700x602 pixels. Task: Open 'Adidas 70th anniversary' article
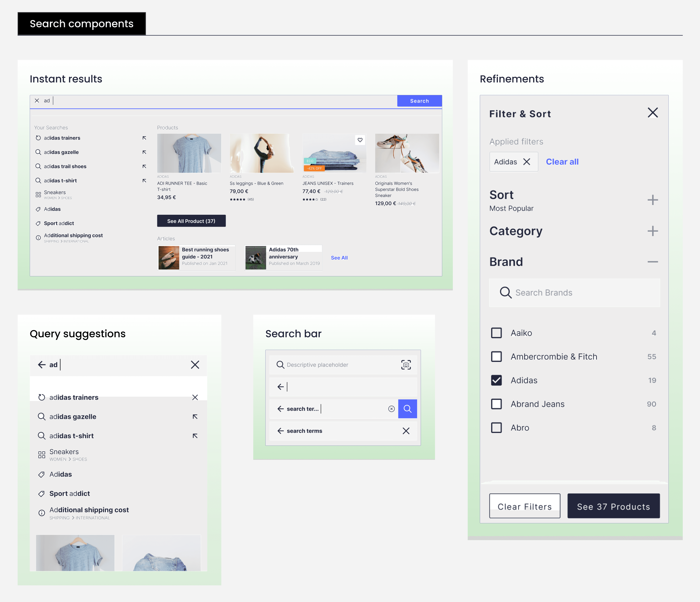pos(283,258)
